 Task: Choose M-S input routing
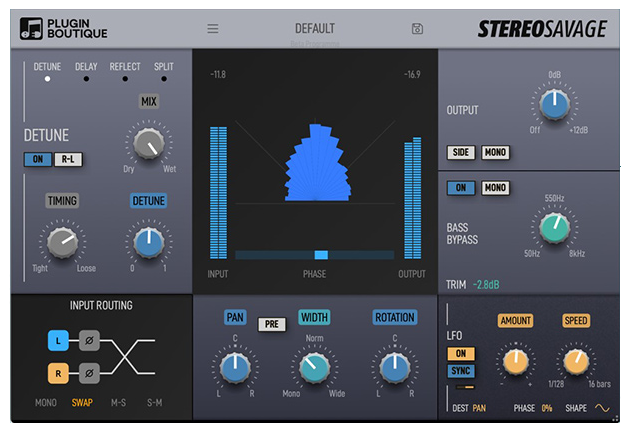(118, 403)
